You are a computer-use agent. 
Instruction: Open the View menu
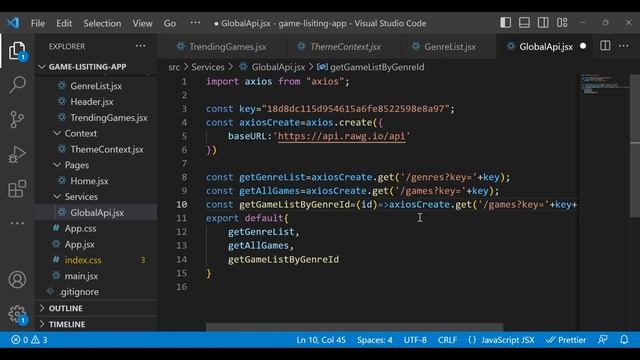coord(142,23)
